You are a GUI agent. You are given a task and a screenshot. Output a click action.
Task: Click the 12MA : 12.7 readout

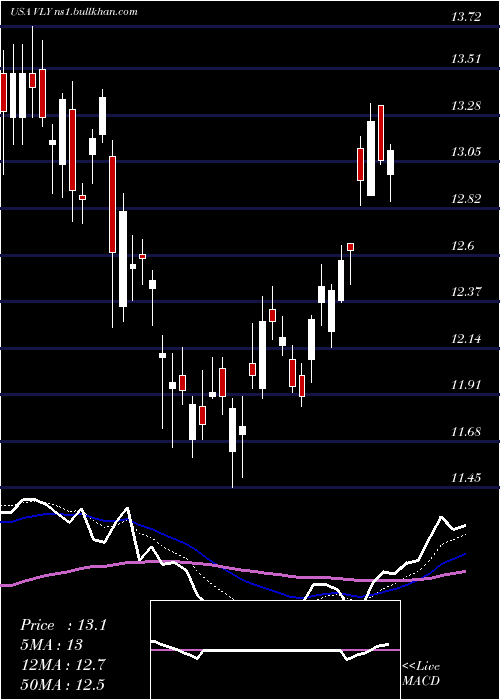tap(63, 665)
